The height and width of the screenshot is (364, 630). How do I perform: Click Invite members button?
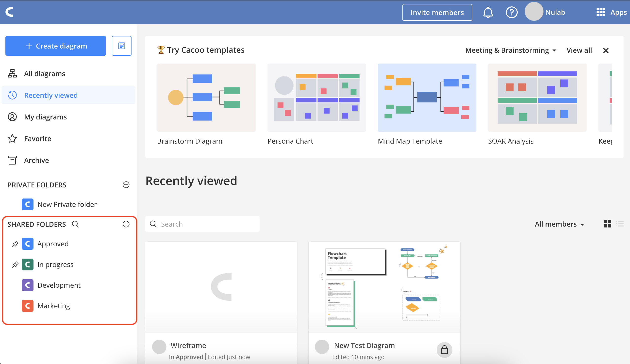(x=437, y=12)
